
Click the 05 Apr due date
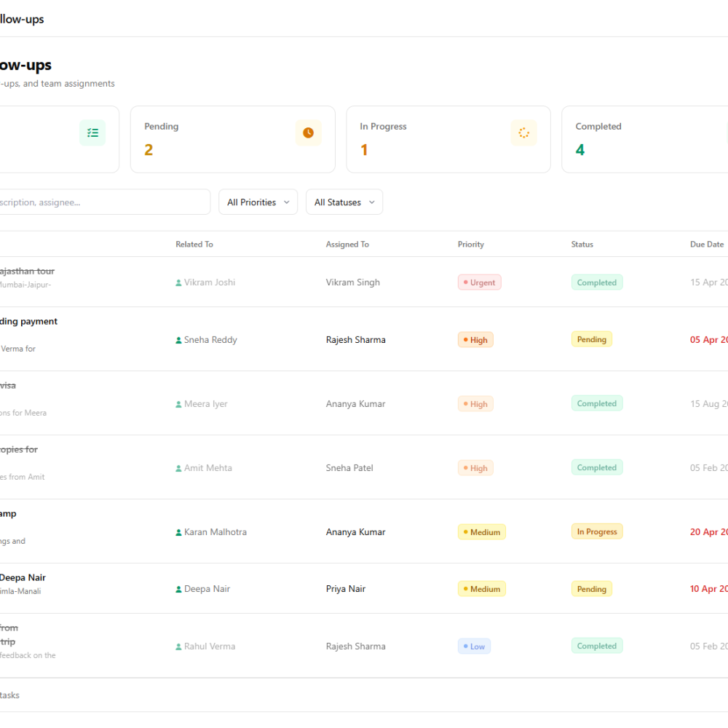point(709,340)
